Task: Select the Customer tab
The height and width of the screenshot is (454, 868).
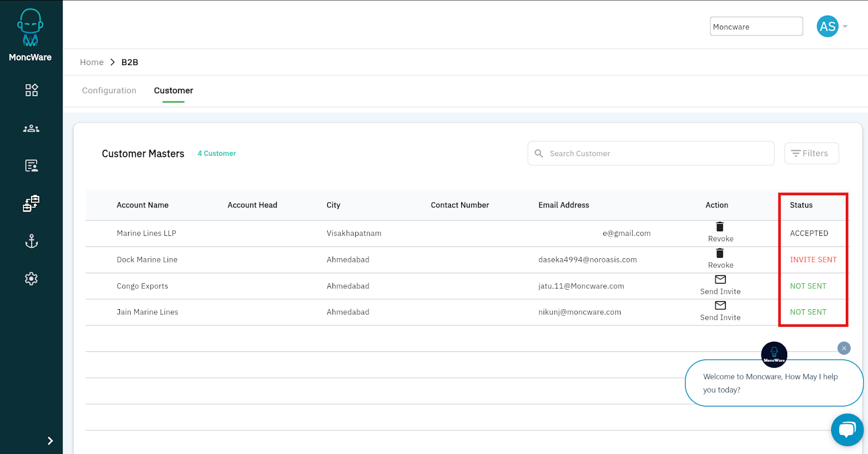Action: tap(174, 91)
